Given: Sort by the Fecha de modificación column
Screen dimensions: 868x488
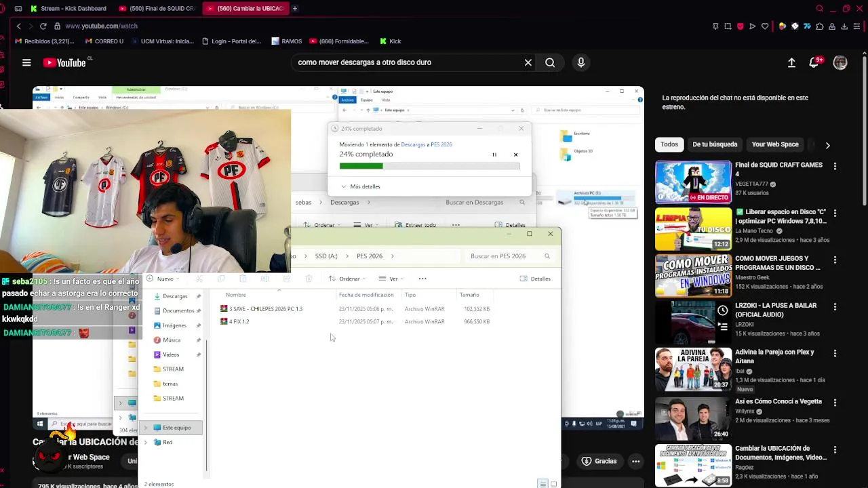Looking at the screenshot, I should tap(366, 295).
